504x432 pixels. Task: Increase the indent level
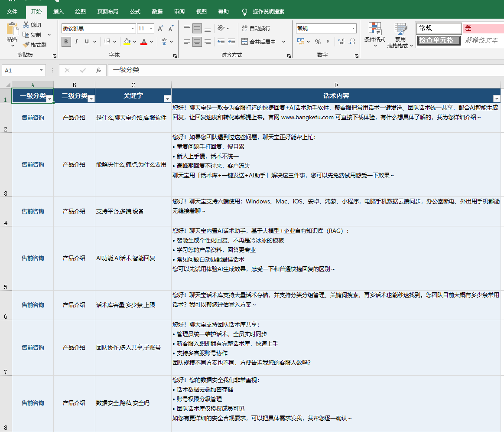coord(231,42)
